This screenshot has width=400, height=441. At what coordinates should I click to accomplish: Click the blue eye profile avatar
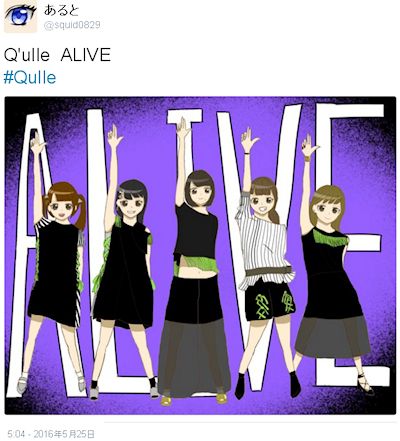pos(20,17)
